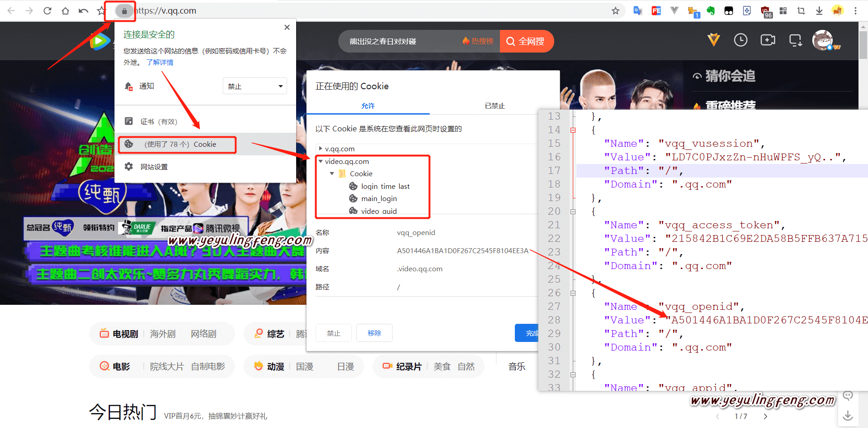This screenshot has width=868, height=428.
Task: Open the Tencent Video VIP icon
Action: click(x=714, y=40)
